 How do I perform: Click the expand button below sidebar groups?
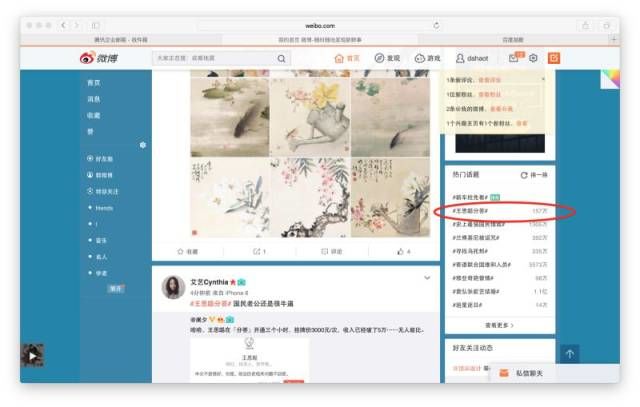click(116, 288)
